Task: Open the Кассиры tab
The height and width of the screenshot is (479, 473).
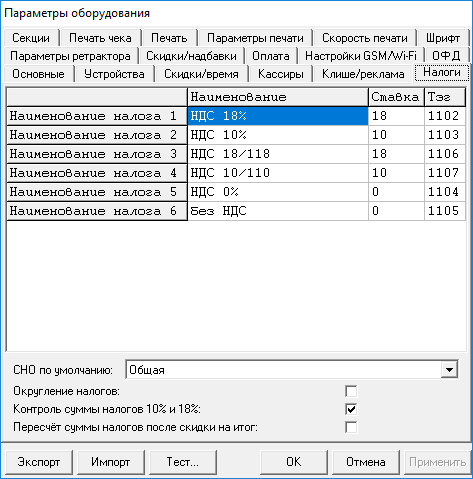Action: (281, 74)
